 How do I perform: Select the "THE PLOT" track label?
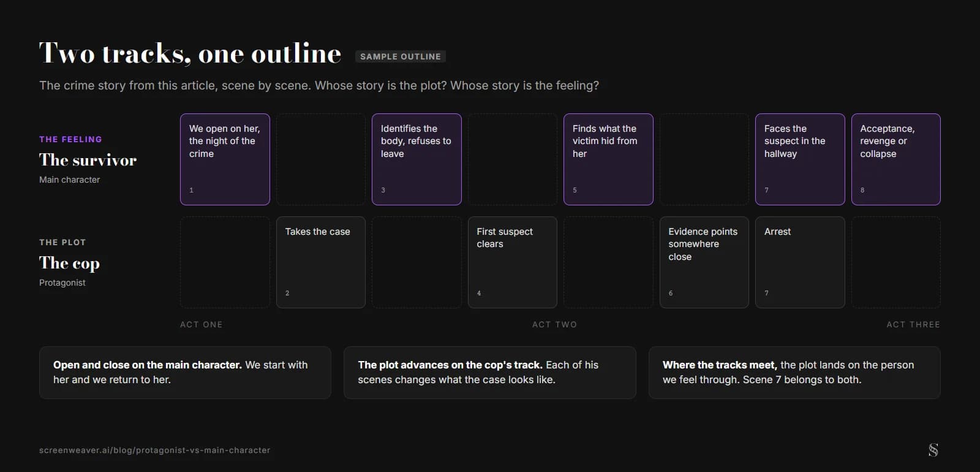[x=62, y=242]
